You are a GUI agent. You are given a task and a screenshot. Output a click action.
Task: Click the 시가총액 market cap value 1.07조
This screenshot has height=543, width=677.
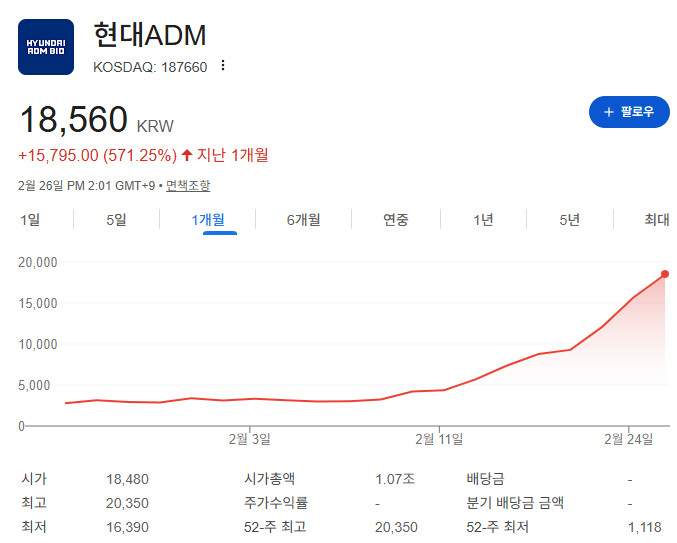point(395,479)
